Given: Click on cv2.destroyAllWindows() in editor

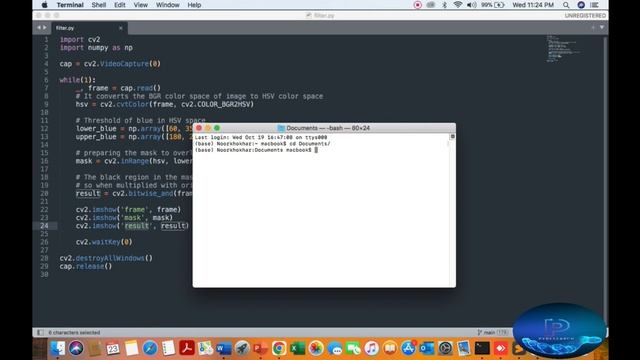Looking at the screenshot, I should pyautogui.click(x=106, y=258).
